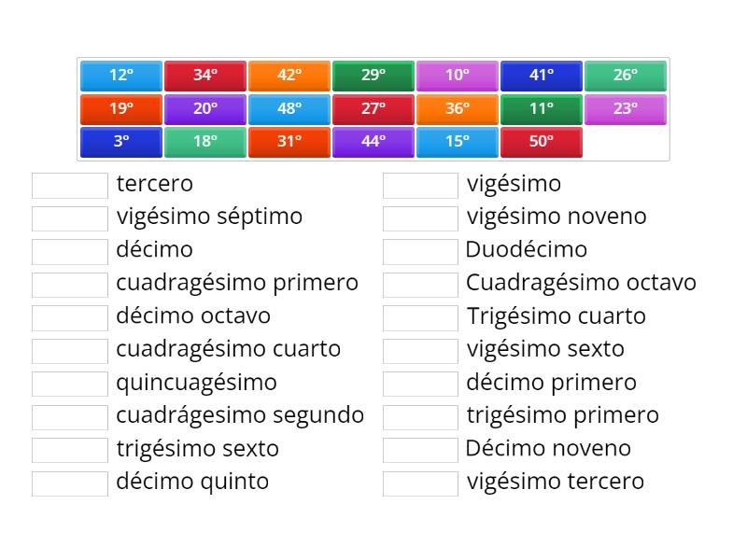Select the dark blue 3º tile
The width and height of the screenshot is (747, 560).
[x=121, y=142]
